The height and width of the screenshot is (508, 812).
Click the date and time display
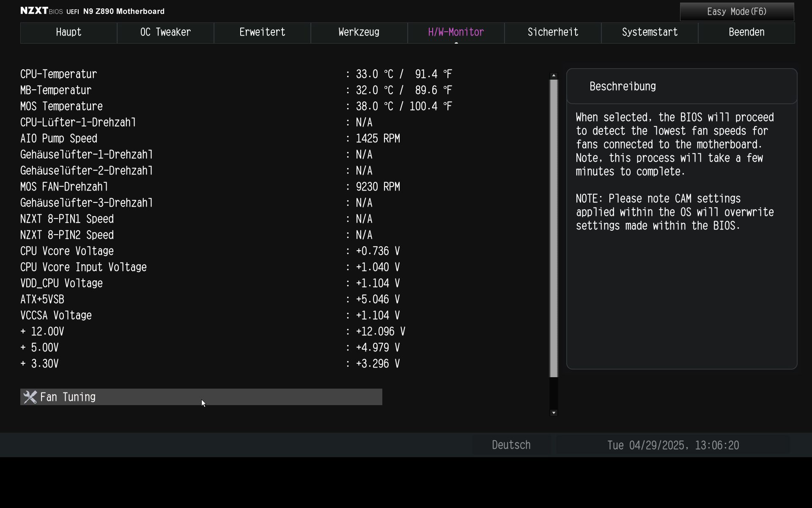coord(673,445)
